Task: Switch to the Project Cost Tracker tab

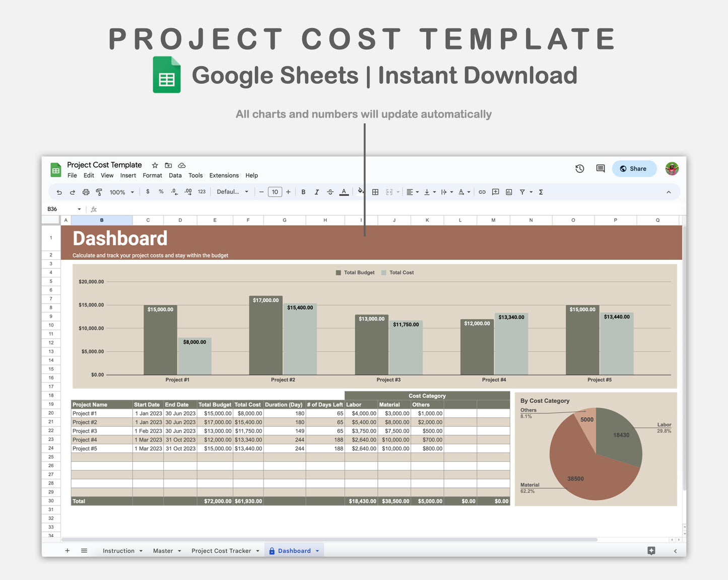Action: click(221, 550)
